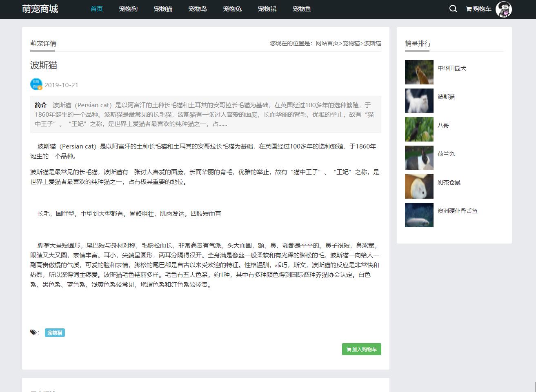Click the 澳洲硬仆骨舌鱼 ranking image
Screen dimensions: 536x392
[x=419, y=215]
